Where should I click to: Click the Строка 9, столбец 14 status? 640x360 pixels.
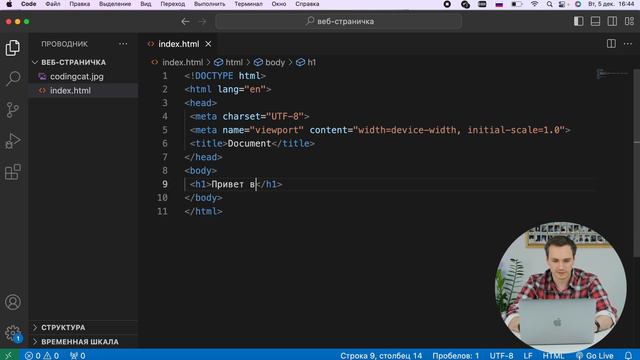(x=381, y=356)
